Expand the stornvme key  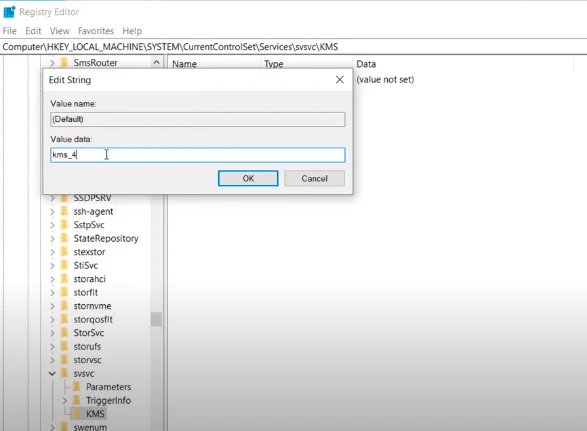coord(52,306)
